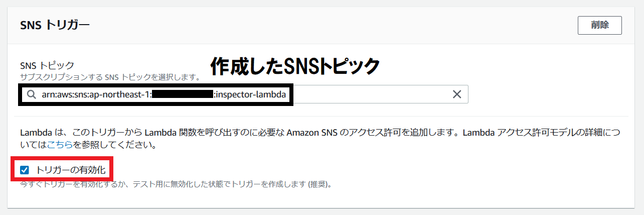Viewport: 644px width, 215px height.
Task: Click the サブスクリプションする SNS トピック helper text
Action: 110,77
